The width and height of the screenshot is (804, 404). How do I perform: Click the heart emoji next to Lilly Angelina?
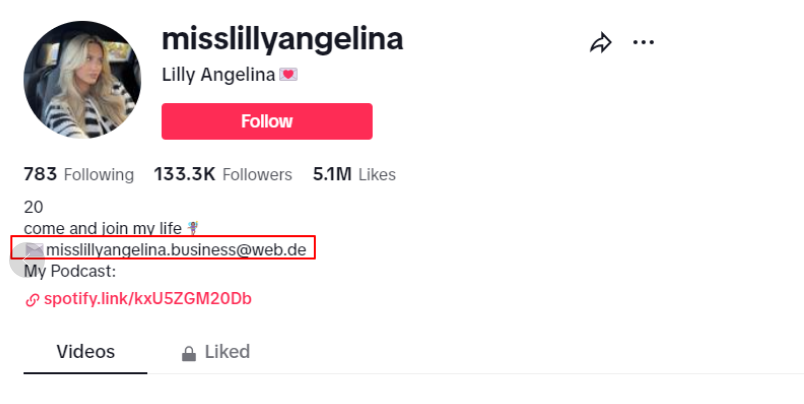[288, 75]
